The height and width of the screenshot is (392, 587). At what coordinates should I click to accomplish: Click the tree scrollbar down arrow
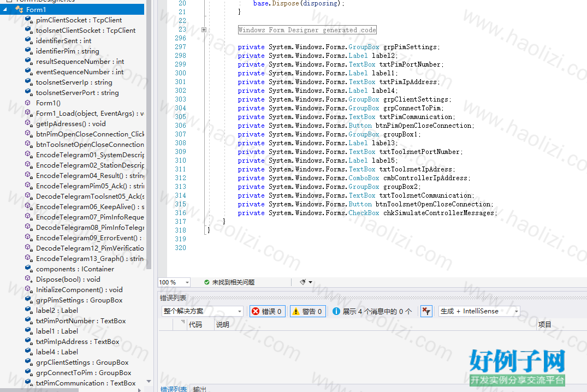coord(149,382)
